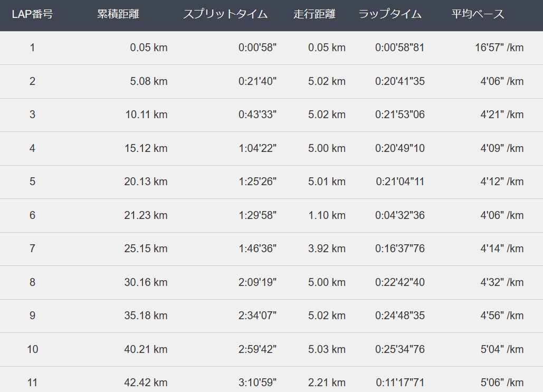Click split time 0:43'33" in lap 3
Screen dimensions: 543x392
coord(258,114)
